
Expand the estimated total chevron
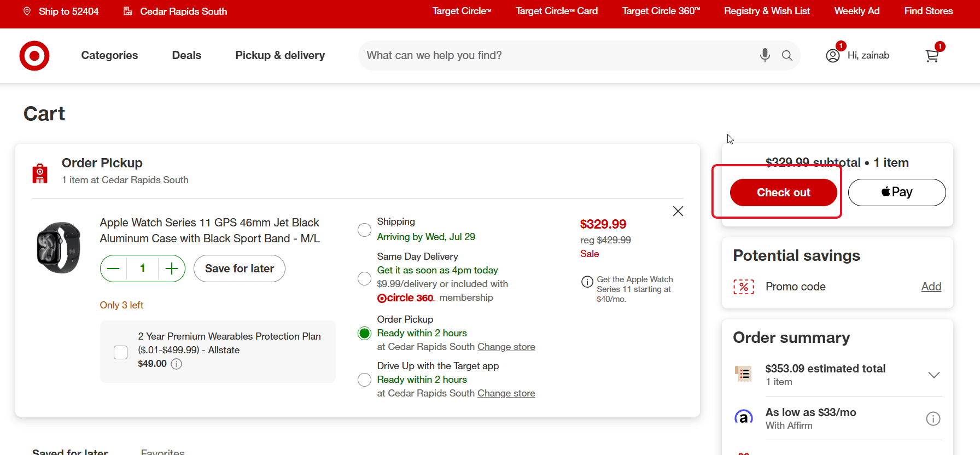(934, 375)
